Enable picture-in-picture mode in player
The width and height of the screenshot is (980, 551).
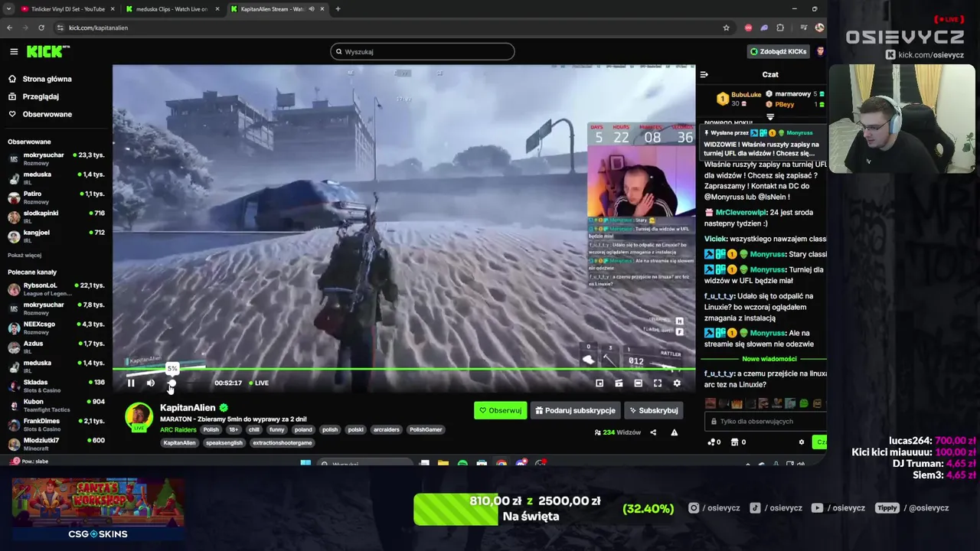pos(599,383)
